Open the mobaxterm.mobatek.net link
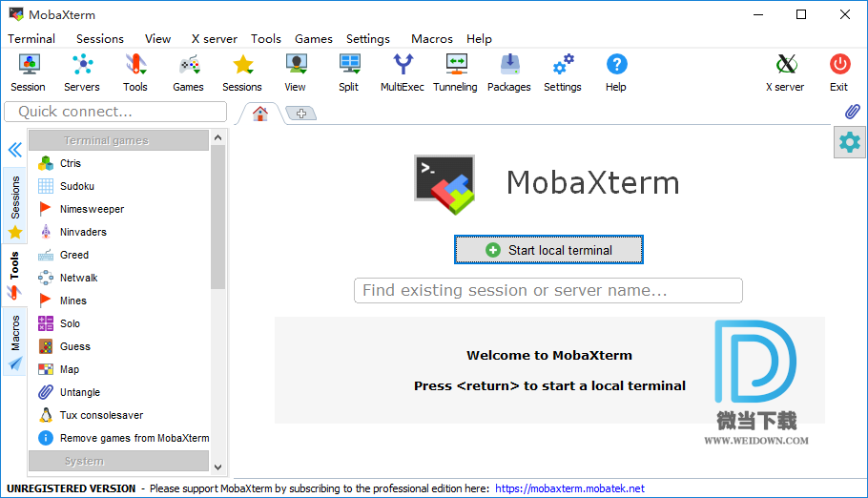The width and height of the screenshot is (868, 498). click(569, 488)
